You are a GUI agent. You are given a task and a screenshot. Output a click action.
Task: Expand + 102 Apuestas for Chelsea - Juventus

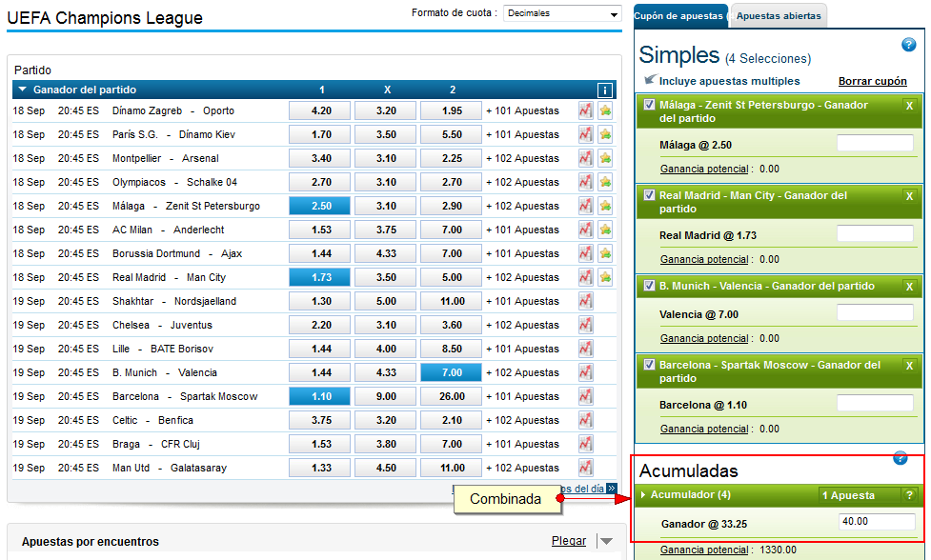pos(522,325)
